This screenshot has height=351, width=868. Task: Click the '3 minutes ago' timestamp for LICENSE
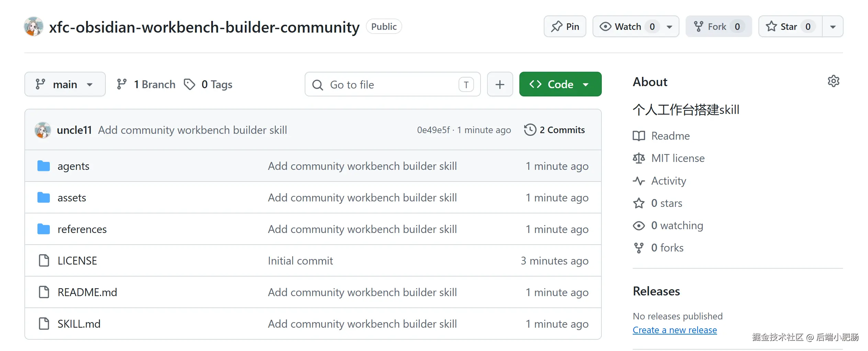coord(555,261)
